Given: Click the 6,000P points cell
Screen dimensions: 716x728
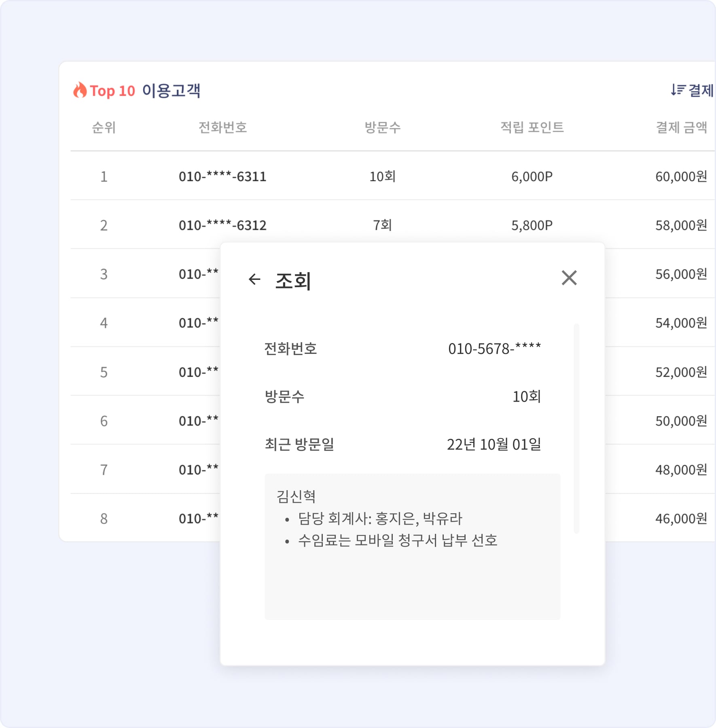Looking at the screenshot, I should coord(532,176).
